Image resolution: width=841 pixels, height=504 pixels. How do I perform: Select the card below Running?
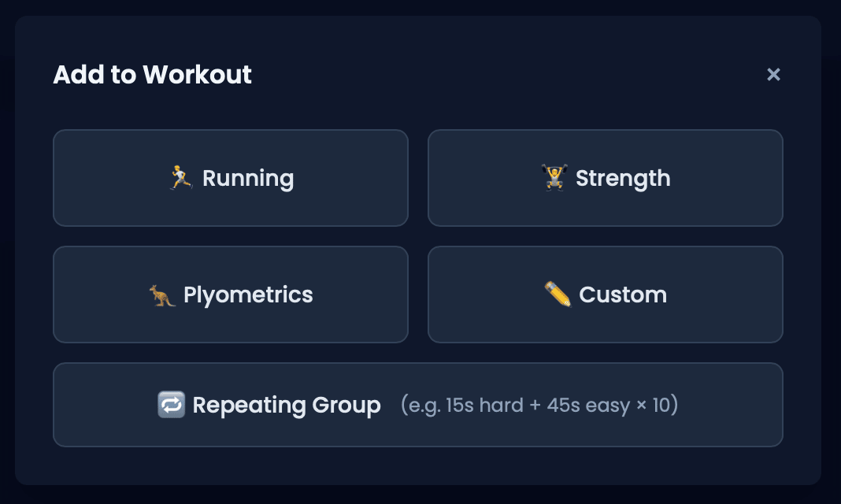[231, 295]
